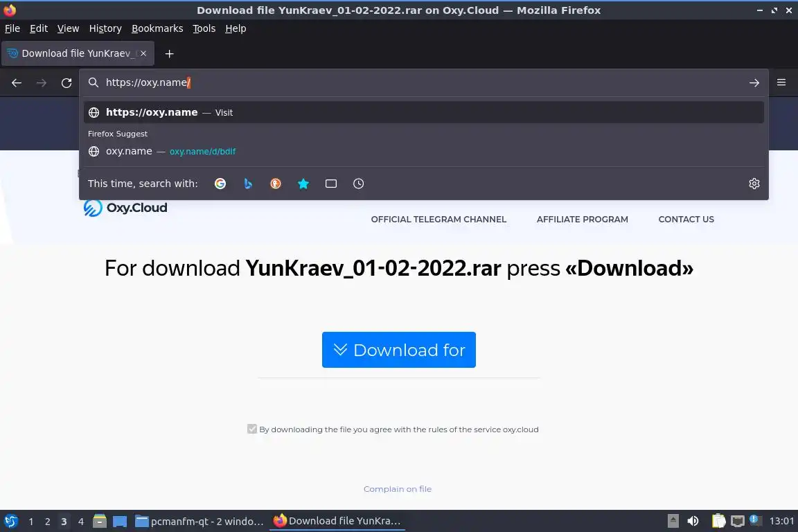
Task: Toggle the agree with service rules checkbox
Action: pos(252,429)
